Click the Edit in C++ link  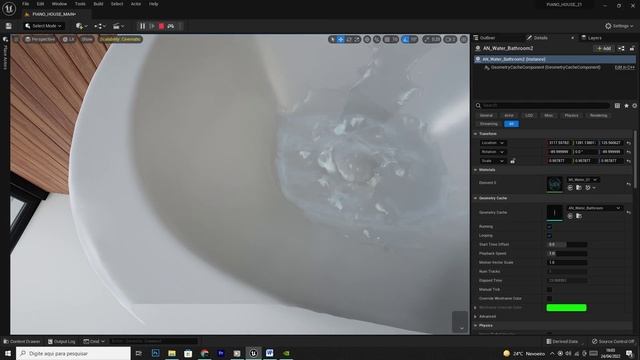pos(624,67)
